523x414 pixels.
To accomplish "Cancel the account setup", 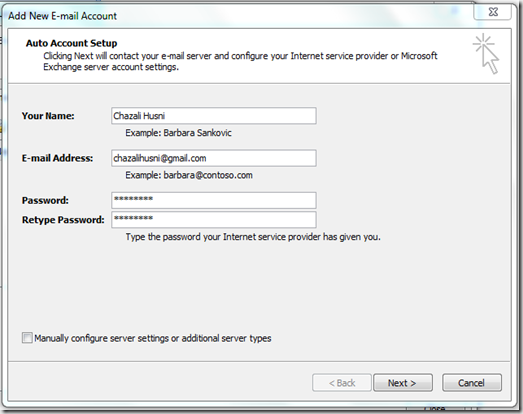I will point(472,383).
